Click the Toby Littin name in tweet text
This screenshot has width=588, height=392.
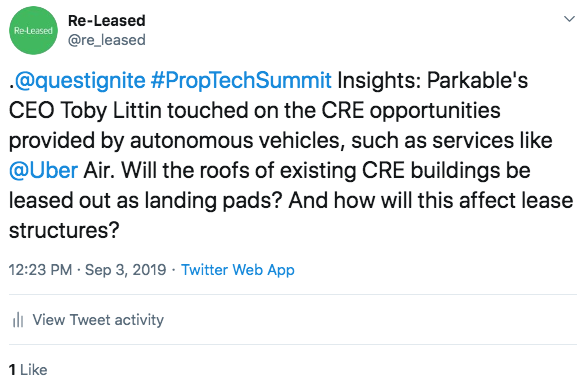111,111
